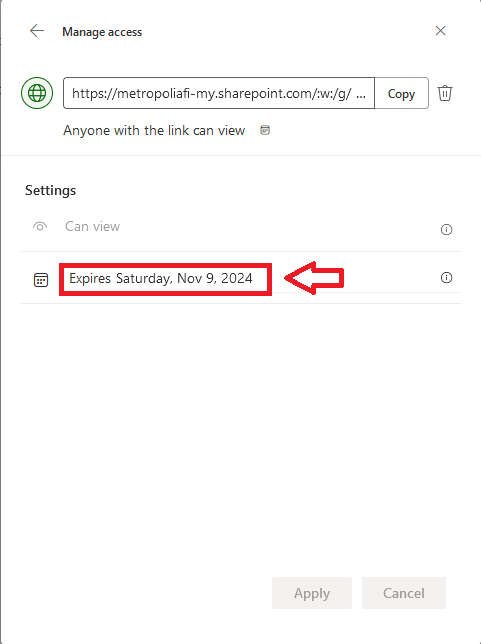Click small expiration badge beside link description
This screenshot has height=644, width=481.
[265, 131]
